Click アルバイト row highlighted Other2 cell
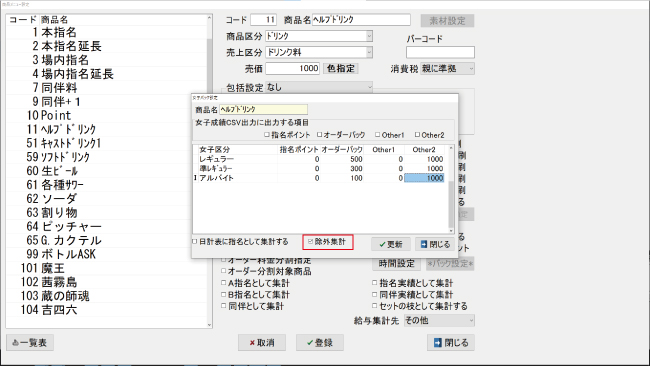Screen dimensions: 650x366 [424, 178]
